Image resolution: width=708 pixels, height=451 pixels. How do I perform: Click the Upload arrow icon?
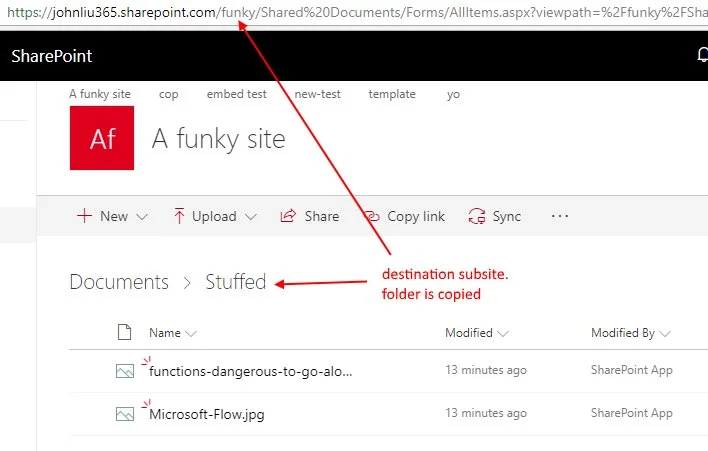click(179, 216)
